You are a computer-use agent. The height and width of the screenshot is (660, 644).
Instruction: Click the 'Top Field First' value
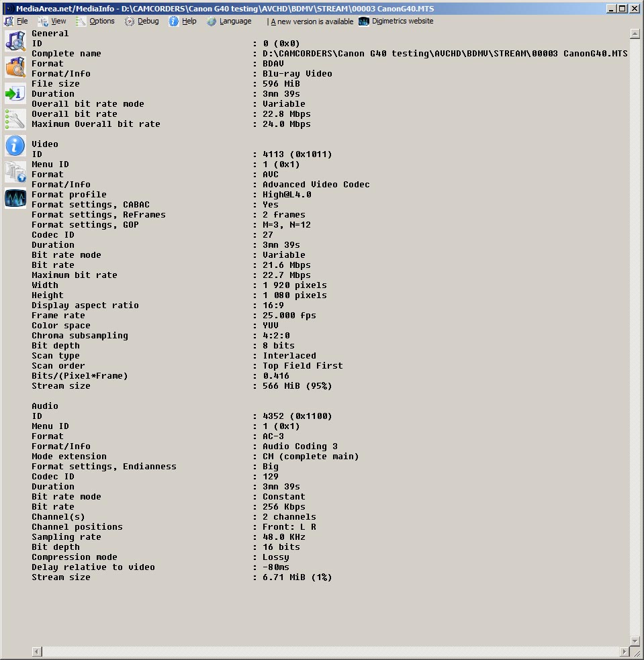pos(303,366)
